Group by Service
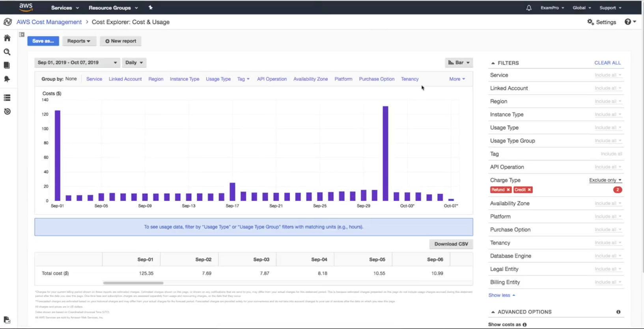The height and width of the screenshot is (329, 644). click(94, 79)
